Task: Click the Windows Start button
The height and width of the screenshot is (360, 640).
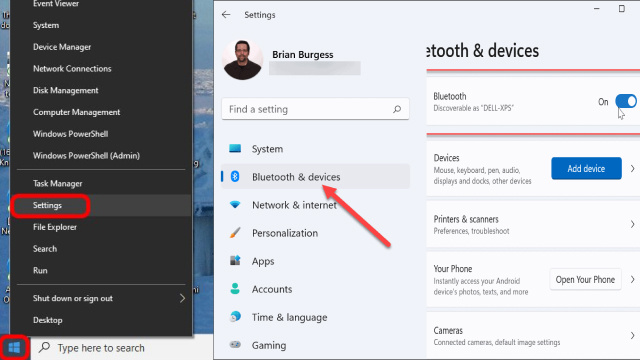Action: click(x=14, y=348)
